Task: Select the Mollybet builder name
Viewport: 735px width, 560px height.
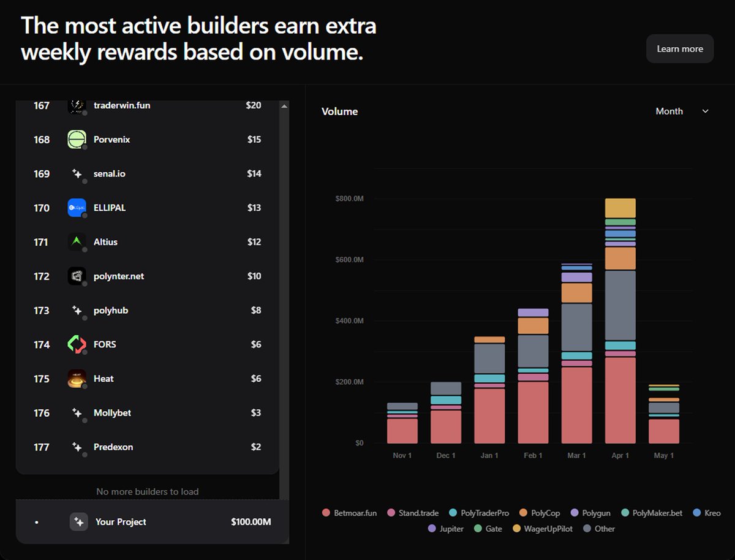Action: 112,413
